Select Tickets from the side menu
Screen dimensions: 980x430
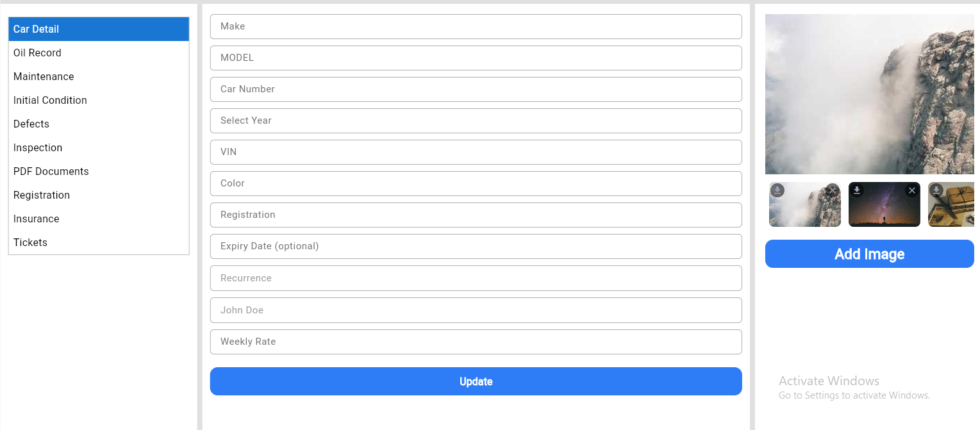tap(30, 242)
